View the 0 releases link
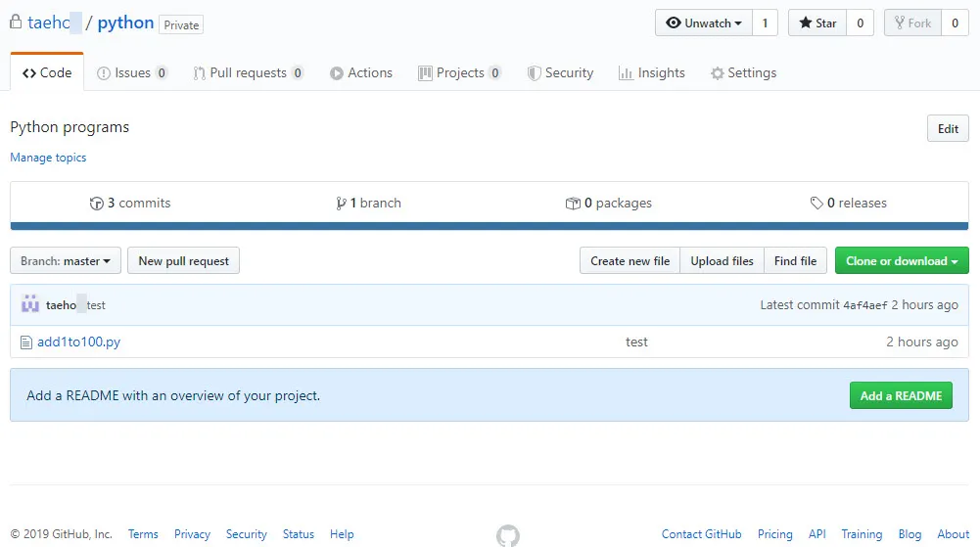This screenshot has height=547, width=980. click(x=848, y=203)
